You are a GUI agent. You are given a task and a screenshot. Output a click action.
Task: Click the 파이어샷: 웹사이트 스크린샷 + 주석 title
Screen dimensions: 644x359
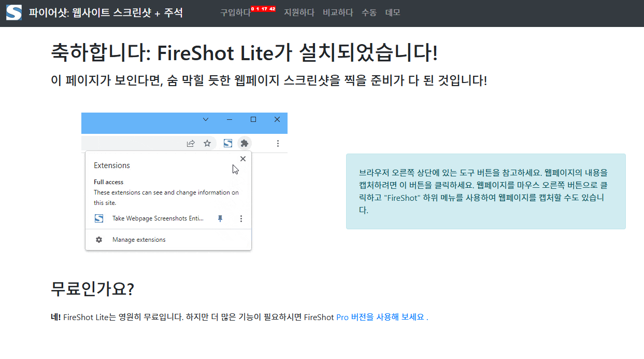(106, 12)
